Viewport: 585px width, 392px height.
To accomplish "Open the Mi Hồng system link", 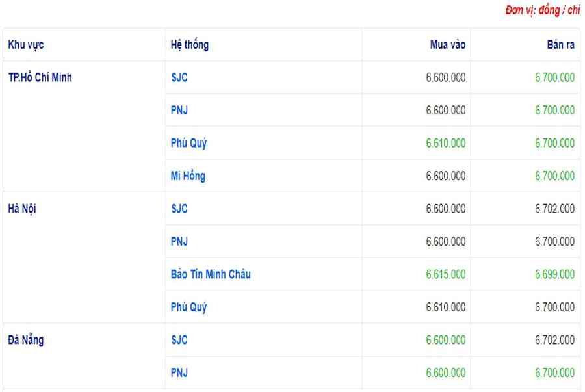I will [x=188, y=176].
